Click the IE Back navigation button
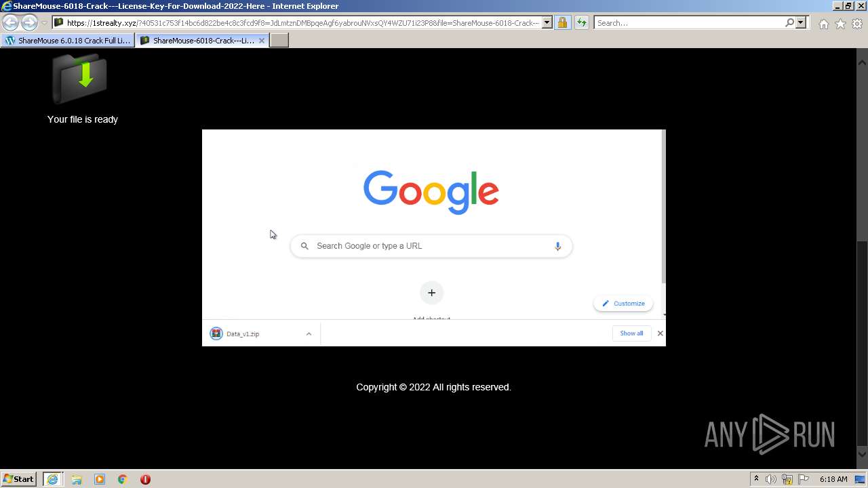Viewport: 868px width, 488px height. pyautogui.click(x=11, y=22)
